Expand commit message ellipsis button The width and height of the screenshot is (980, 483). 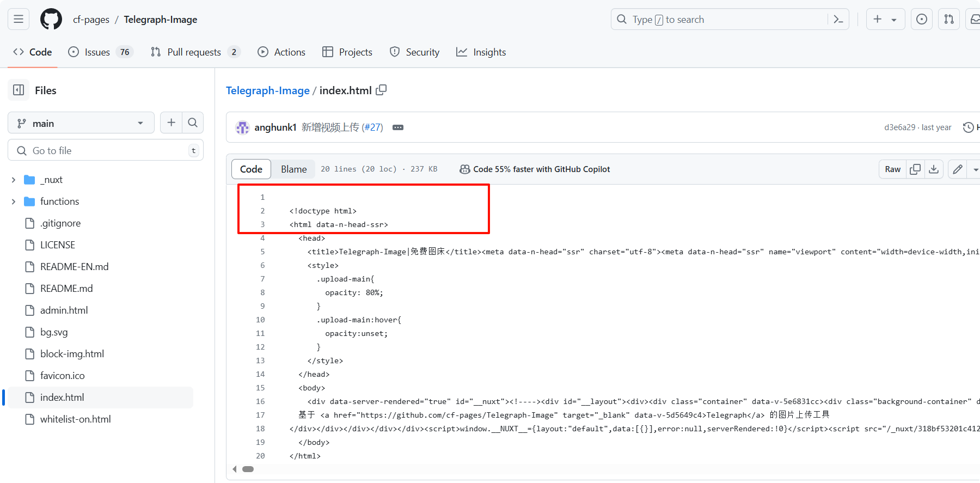point(398,127)
